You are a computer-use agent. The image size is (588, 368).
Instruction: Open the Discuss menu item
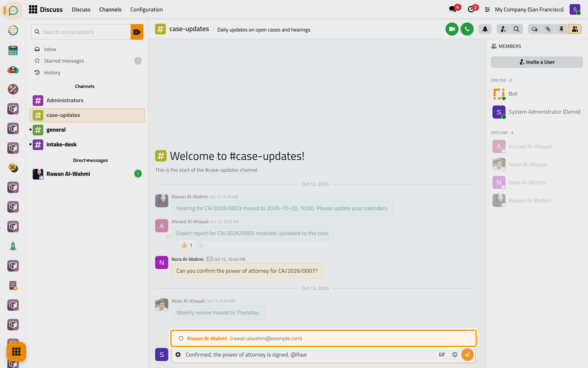click(x=81, y=10)
